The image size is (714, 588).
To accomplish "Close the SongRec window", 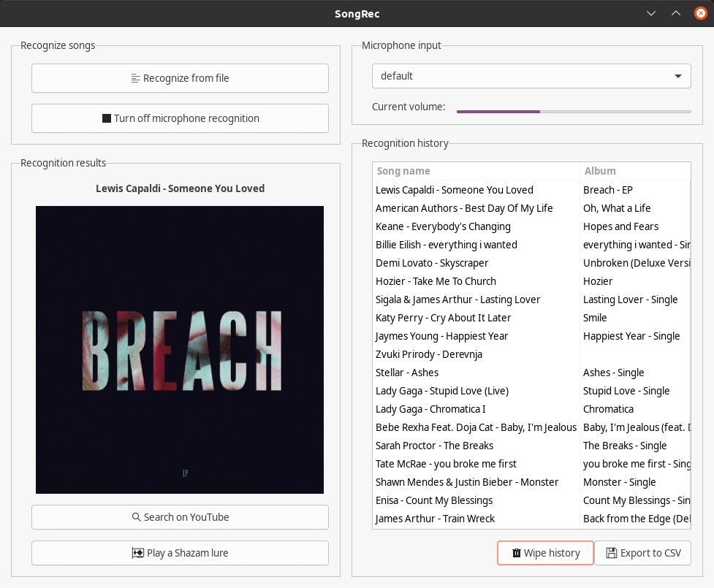I will pyautogui.click(x=701, y=14).
